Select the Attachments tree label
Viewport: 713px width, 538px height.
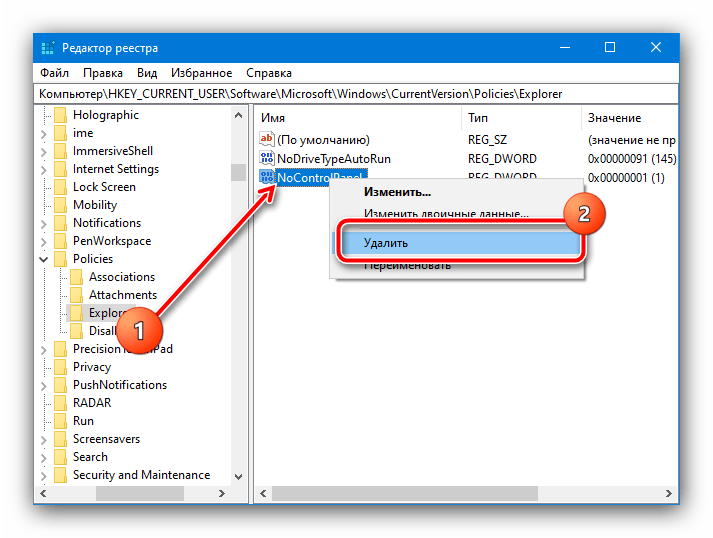pos(123,295)
